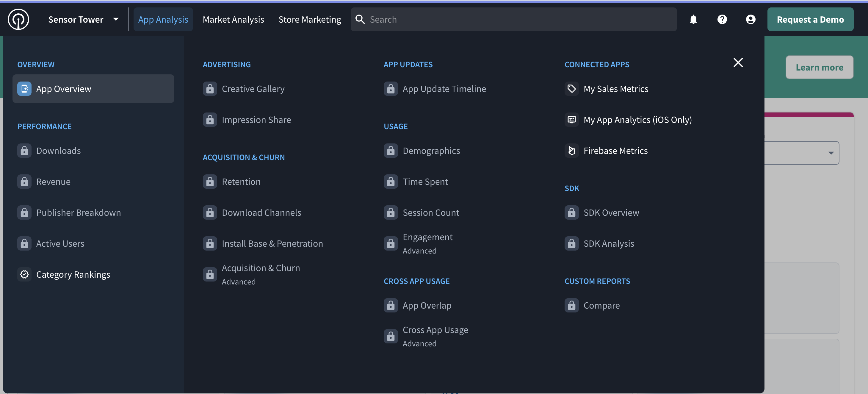
Task: Click the Firebase Metrics flame icon
Action: tap(571, 151)
